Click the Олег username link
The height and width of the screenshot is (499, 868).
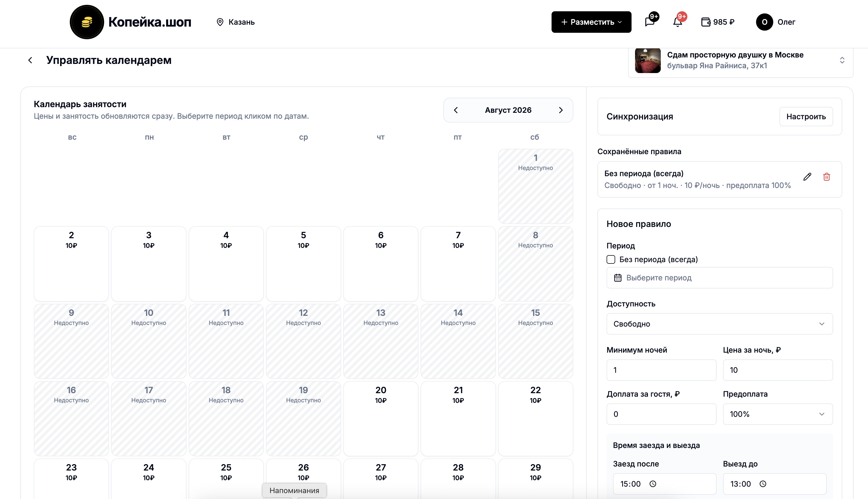pyautogui.click(x=786, y=22)
